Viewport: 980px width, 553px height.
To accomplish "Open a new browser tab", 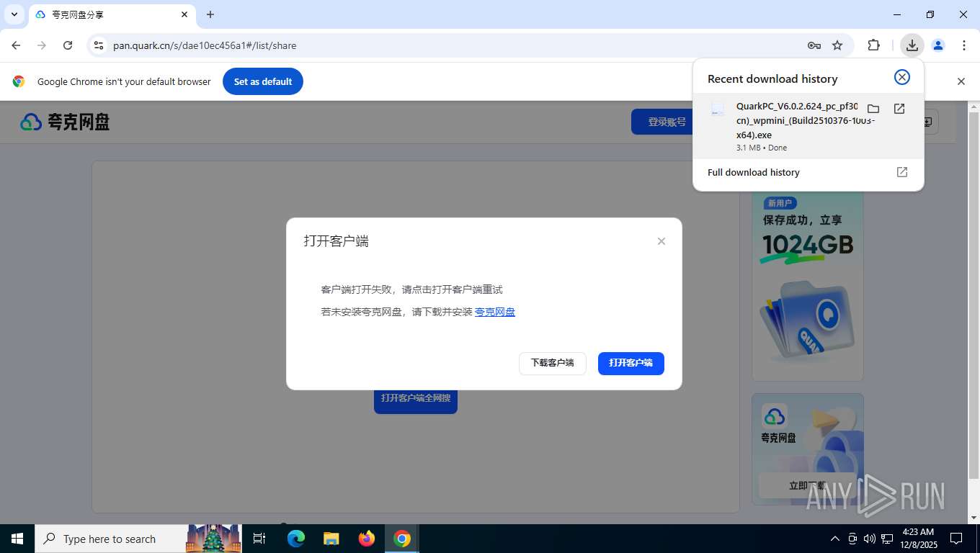I will [210, 14].
